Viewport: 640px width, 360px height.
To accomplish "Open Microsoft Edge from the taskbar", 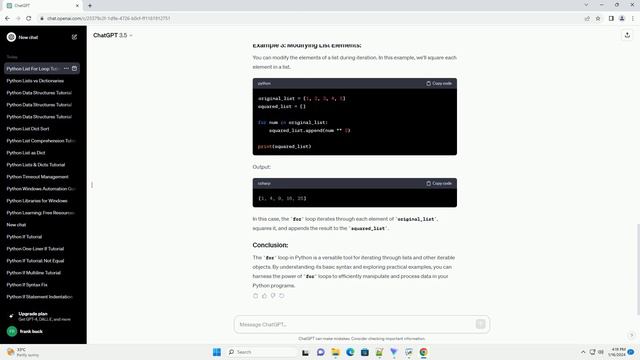I will pyautogui.click(x=350, y=352).
